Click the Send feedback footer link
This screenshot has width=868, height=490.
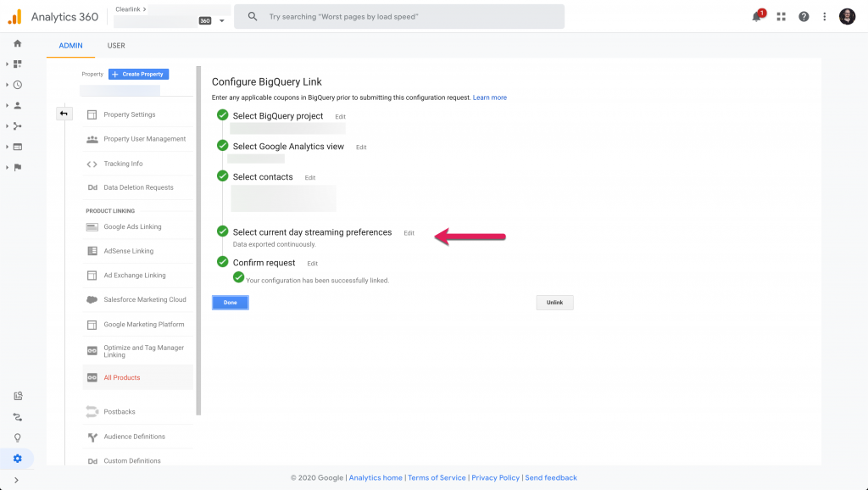(551, 478)
